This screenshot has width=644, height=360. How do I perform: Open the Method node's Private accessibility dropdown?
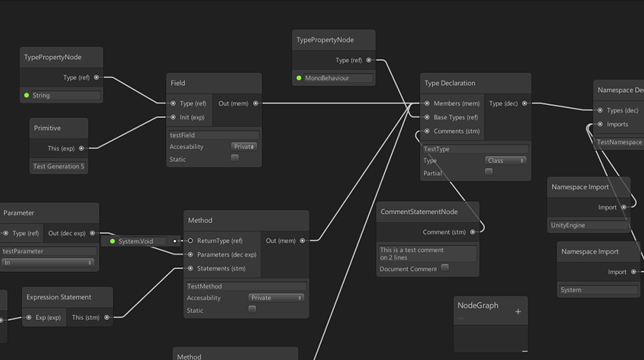tap(276, 297)
